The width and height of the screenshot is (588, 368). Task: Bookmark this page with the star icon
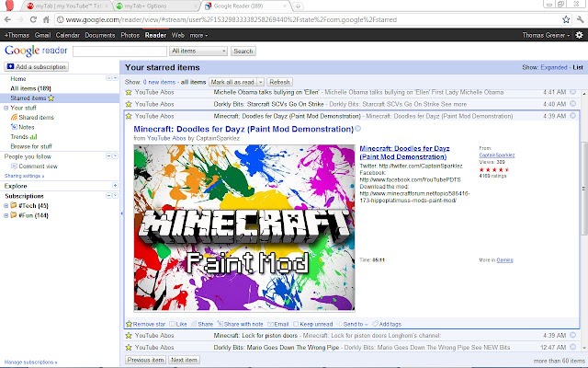[566, 19]
